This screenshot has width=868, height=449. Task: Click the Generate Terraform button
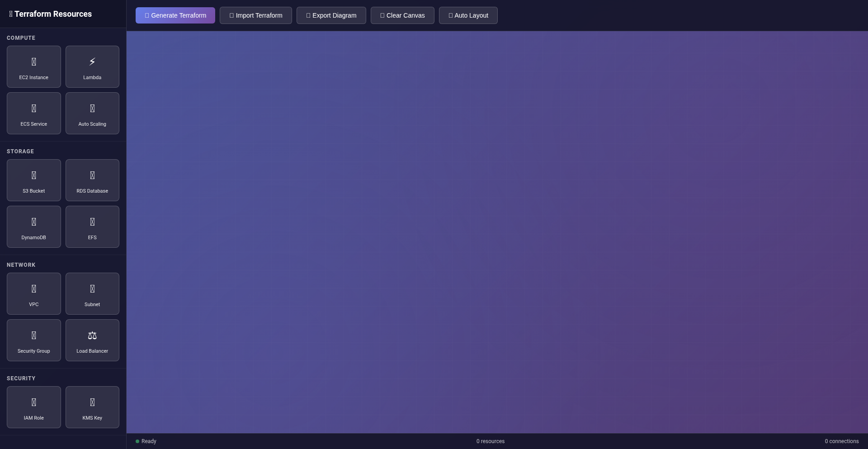pos(175,15)
